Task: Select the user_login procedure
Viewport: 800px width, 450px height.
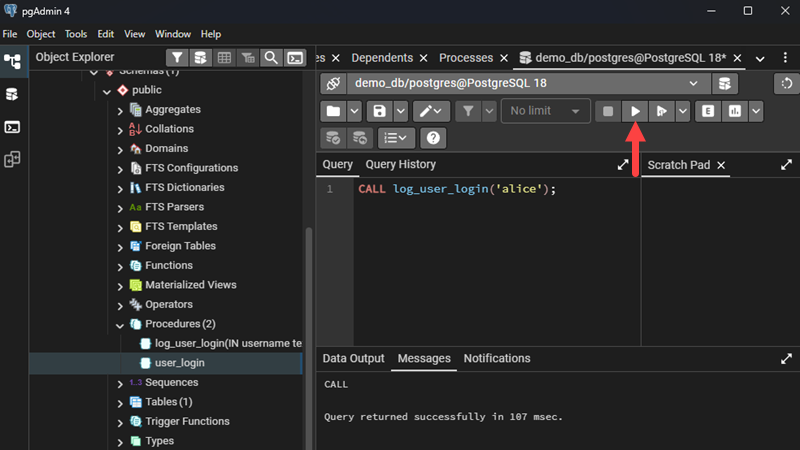Action: tap(180, 363)
